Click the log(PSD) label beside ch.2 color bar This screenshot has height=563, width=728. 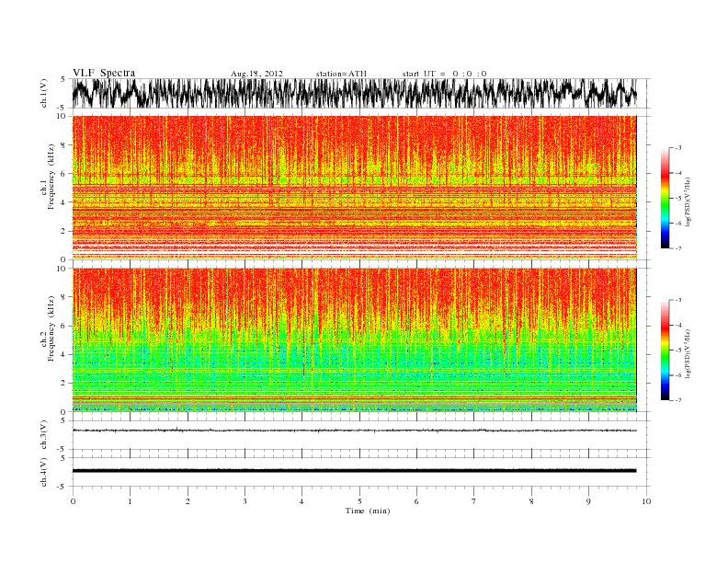688,353
